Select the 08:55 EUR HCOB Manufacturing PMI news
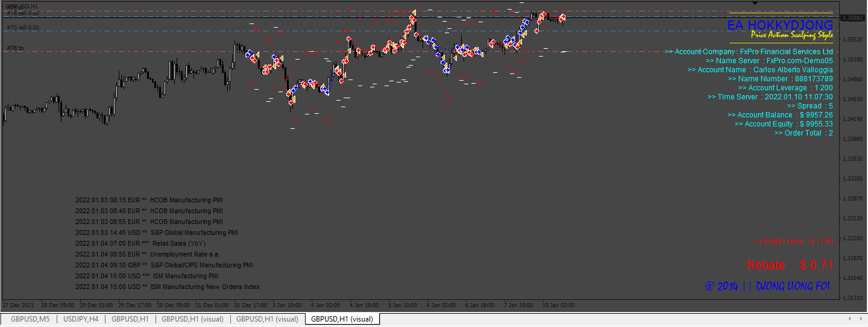The width and height of the screenshot is (868, 327). (x=149, y=222)
